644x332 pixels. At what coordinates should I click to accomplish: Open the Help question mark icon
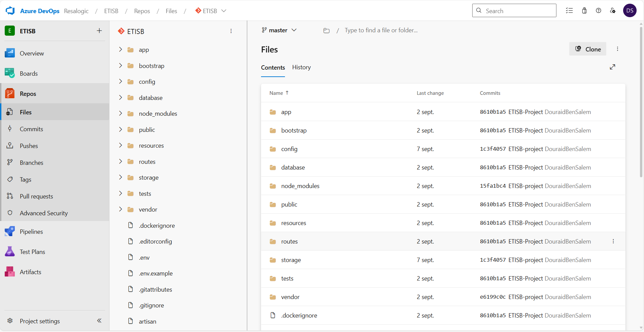tap(599, 11)
